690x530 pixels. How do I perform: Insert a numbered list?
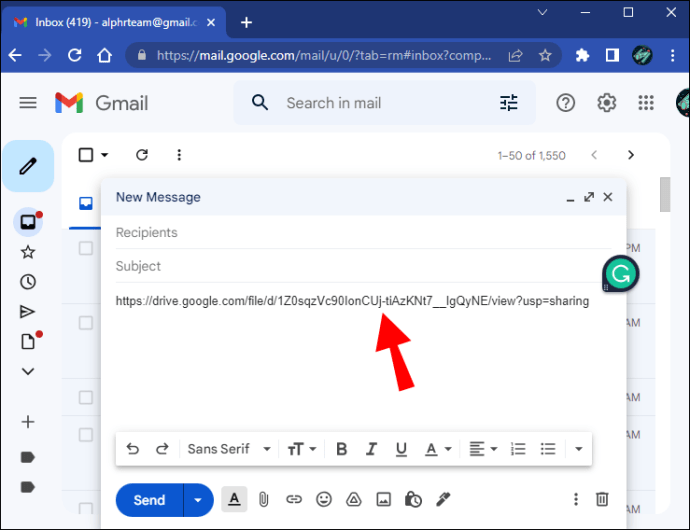click(x=518, y=449)
